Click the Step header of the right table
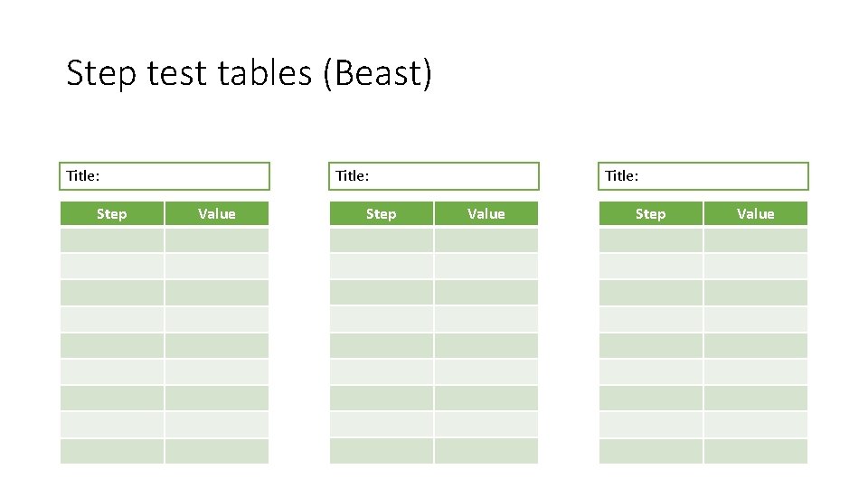Image resolution: width=868 pixels, height=488 pixels. pos(651,214)
